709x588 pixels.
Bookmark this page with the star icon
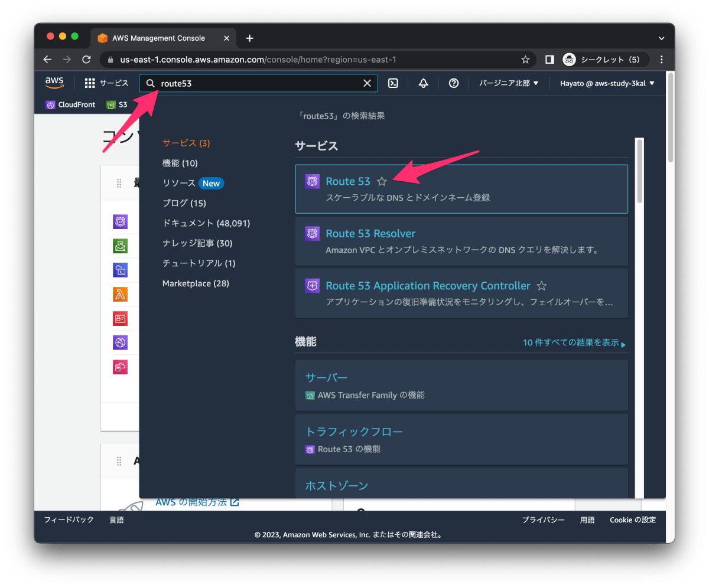[525, 60]
